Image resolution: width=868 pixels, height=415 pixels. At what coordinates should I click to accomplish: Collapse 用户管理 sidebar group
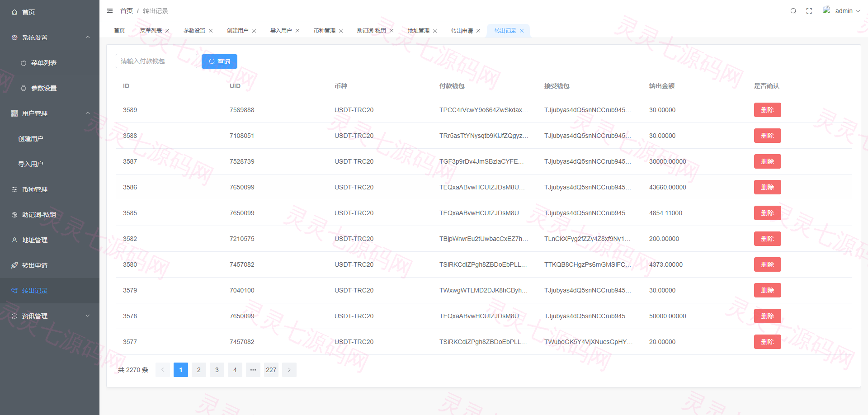[x=50, y=113]
